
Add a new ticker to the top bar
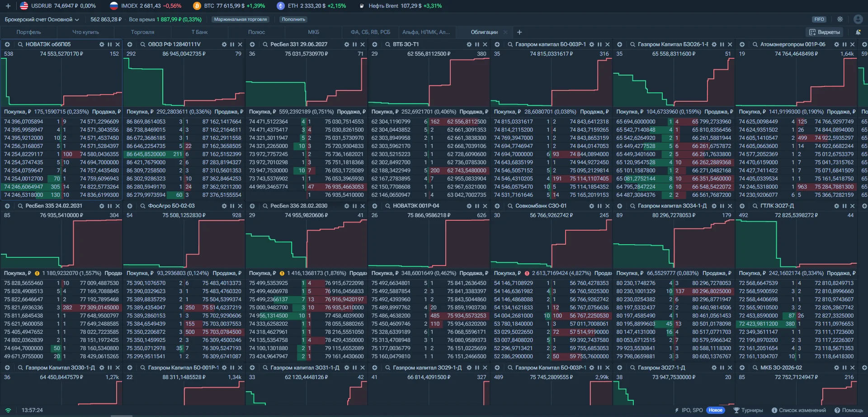[8, 6]
